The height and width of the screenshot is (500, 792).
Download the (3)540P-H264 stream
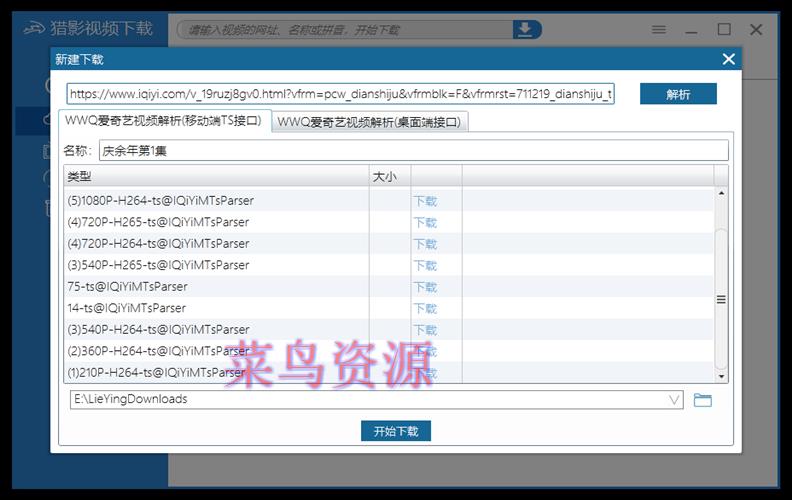(425, 330)
